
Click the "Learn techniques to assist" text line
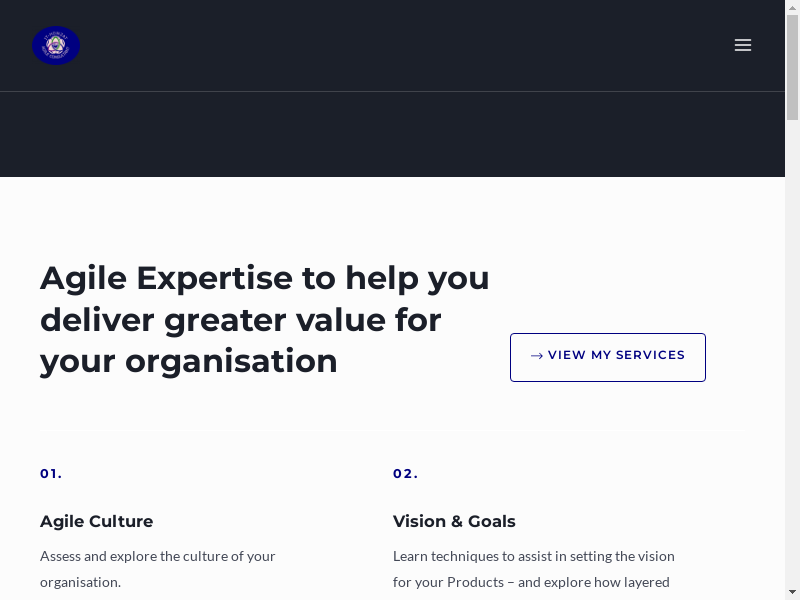[x=533, y=556]
